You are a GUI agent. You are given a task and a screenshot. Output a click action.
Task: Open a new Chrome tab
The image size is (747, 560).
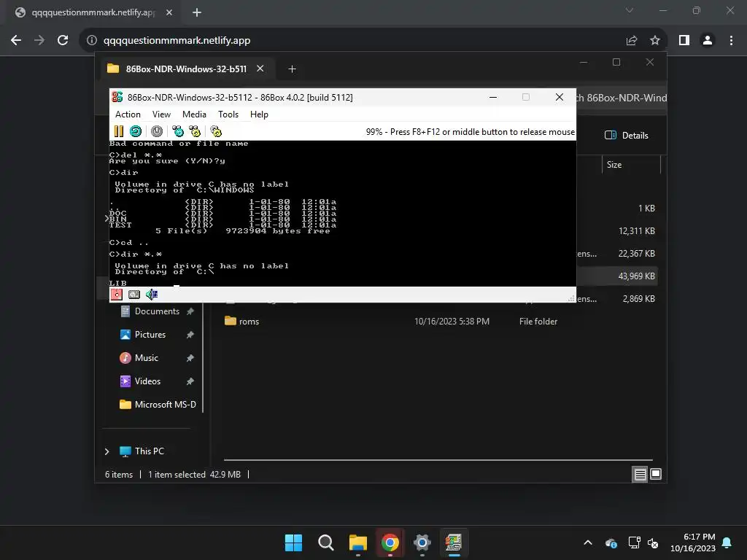(197, 12)
